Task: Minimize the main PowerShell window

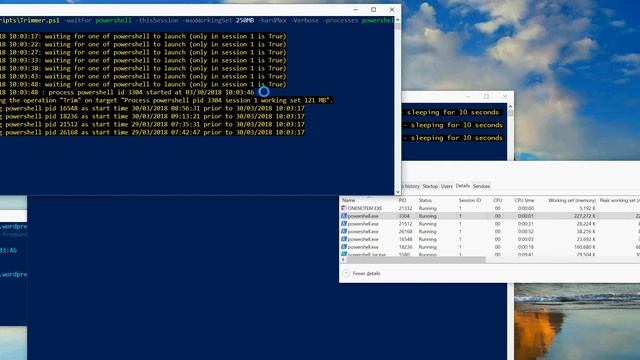Action: coord(356,10)
